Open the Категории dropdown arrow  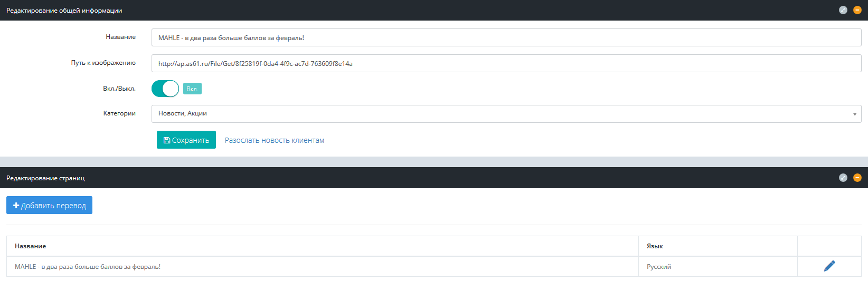(x=855, y=114)
